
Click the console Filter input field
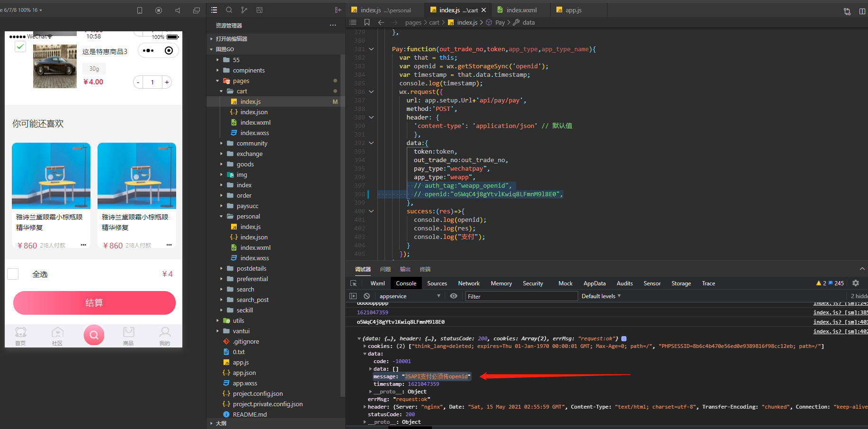tap(521, 296)
